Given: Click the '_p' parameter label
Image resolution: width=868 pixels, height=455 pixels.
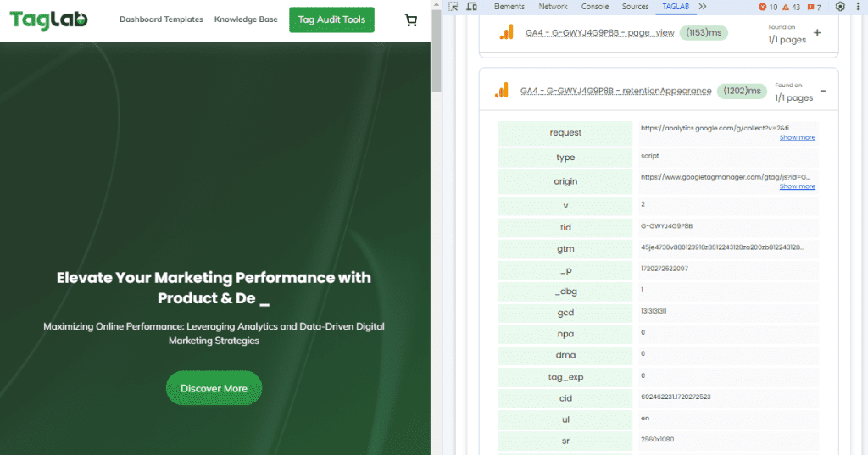Looking at the screenshot, I should [x=565, y=270].
